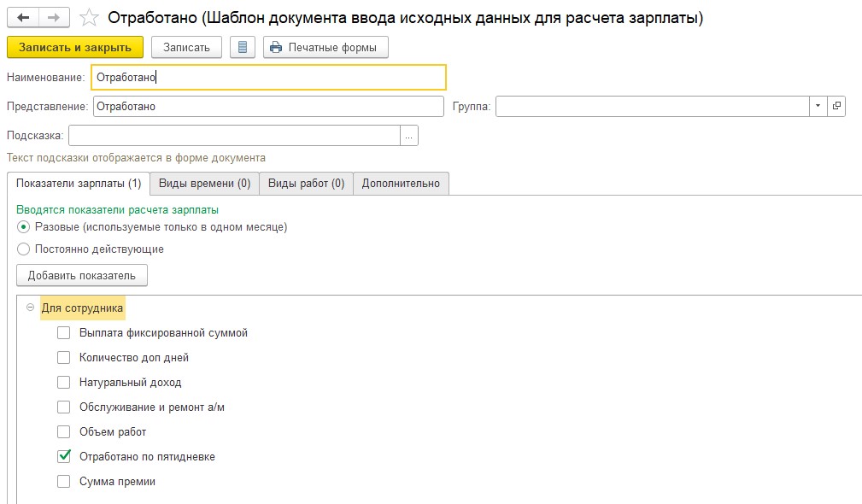Click into the Представление input field
This screenshot has width=862, height=504.
(268, 106)
